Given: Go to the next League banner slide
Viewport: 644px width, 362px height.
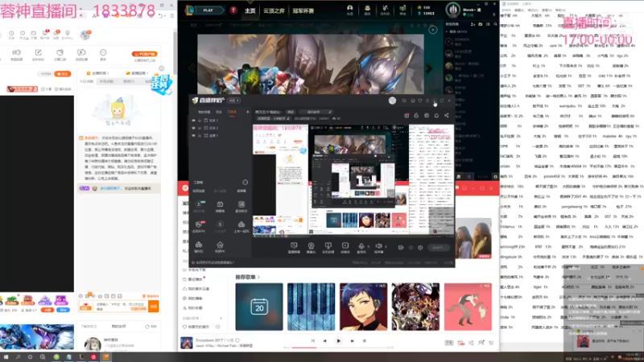Looking at the screenshot, I should 429,68.
